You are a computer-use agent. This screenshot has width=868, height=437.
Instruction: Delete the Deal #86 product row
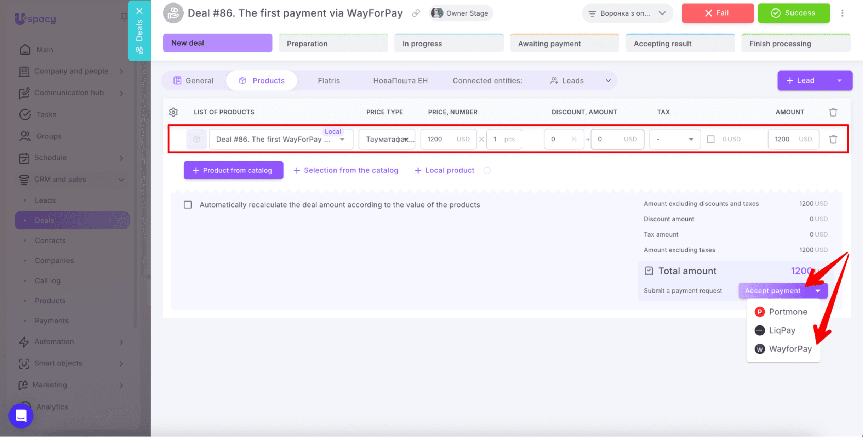point(833,139)
